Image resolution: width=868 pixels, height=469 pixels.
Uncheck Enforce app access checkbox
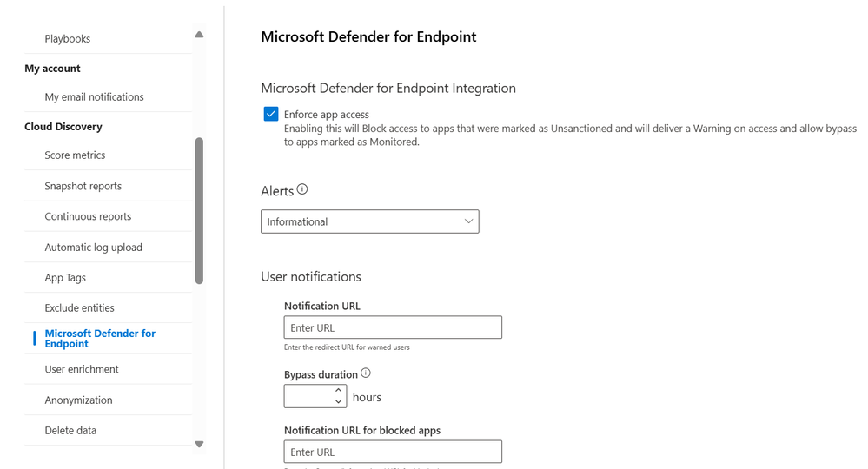pyautogui.click(x=271, y=114)
